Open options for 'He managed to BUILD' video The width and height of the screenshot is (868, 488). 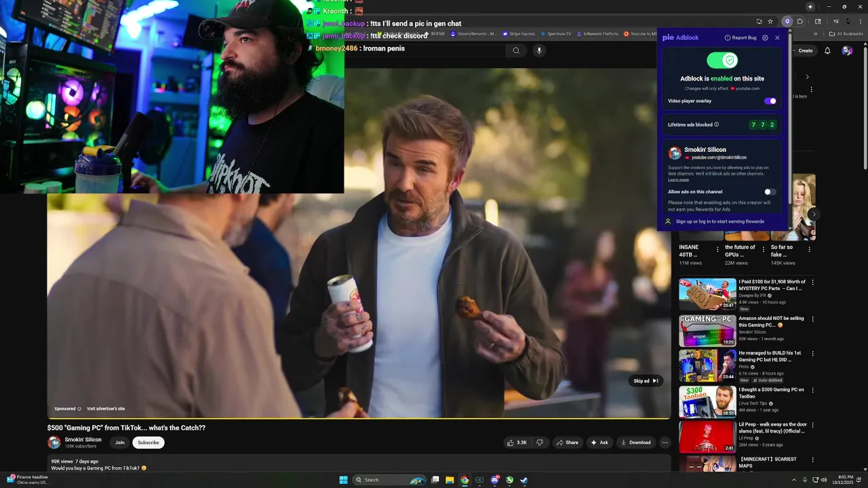(813, 354)
